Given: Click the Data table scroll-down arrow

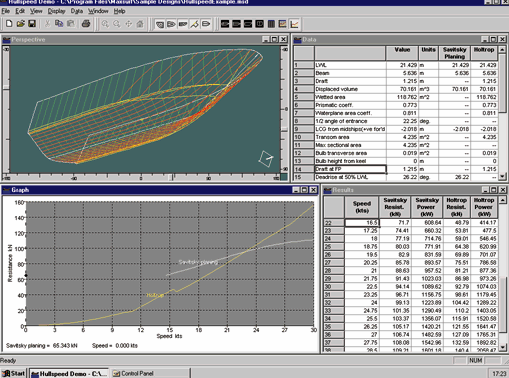Looking at the screenshot, I should coord(503,177).
